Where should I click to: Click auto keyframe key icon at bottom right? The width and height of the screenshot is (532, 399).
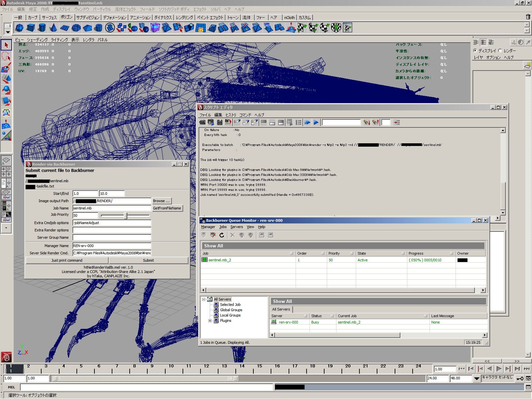point(520,378)
